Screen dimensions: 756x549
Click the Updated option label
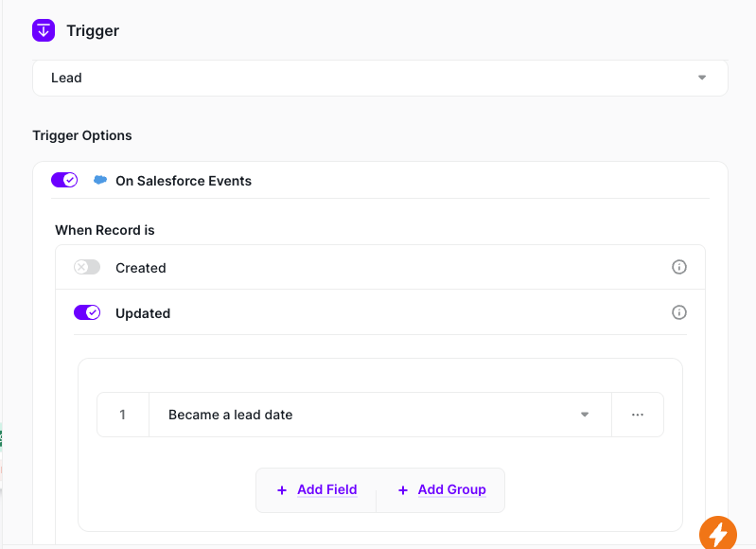(x=142, y=312)
